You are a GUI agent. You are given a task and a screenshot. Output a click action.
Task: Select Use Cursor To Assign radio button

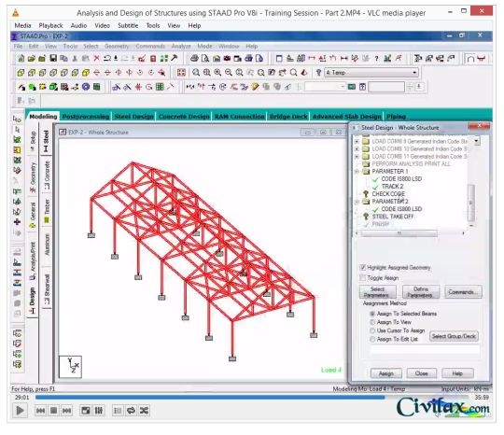(x=372, y=330)
